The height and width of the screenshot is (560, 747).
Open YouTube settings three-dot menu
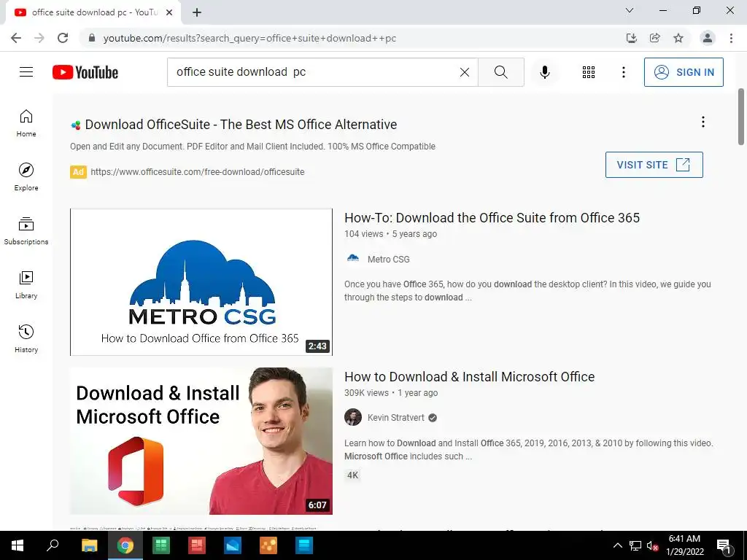click(x=623, y=72)
